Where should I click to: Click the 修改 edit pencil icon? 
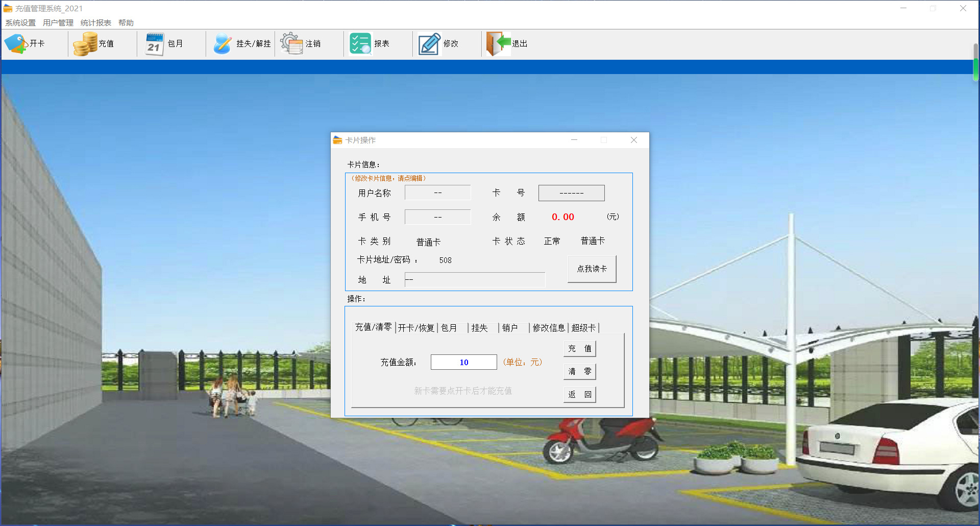point(429,44)
